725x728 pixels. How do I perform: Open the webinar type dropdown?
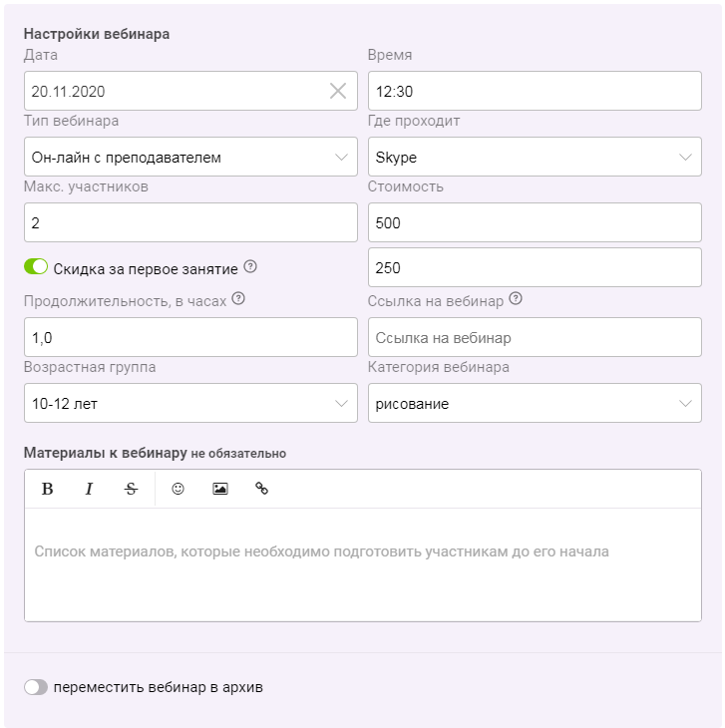click(x=190, y=157)
